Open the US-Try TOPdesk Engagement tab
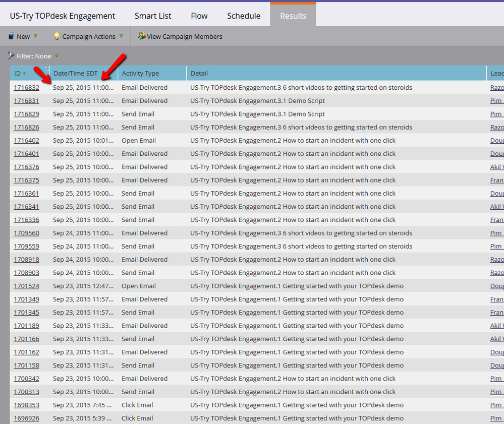This screenshot has height=424, width=504. (x=63, y=16)
